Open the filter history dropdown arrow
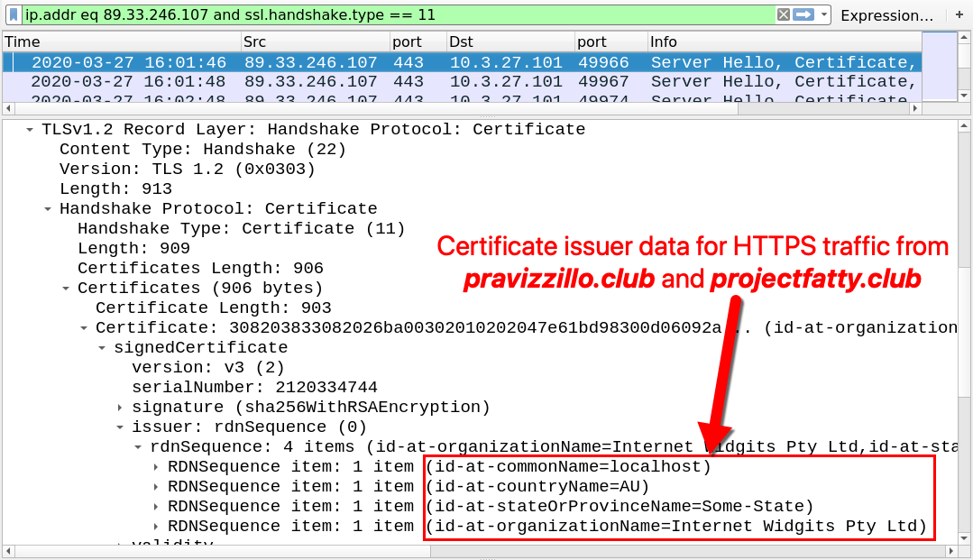 (824, 14)
